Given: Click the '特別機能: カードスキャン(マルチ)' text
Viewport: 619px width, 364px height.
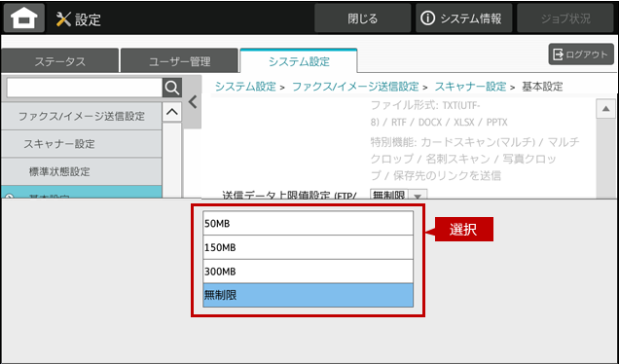Looking at the screenshot, I should pos(453,142).
